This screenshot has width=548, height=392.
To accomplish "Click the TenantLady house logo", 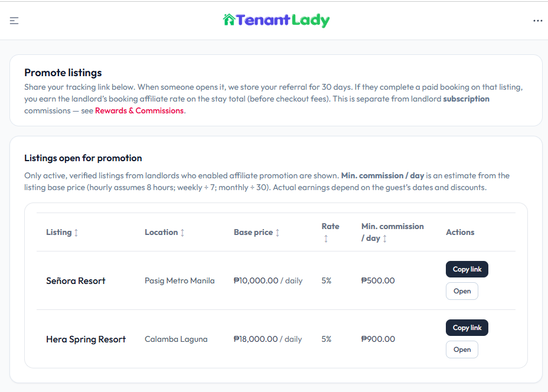I will pos(229,20).
